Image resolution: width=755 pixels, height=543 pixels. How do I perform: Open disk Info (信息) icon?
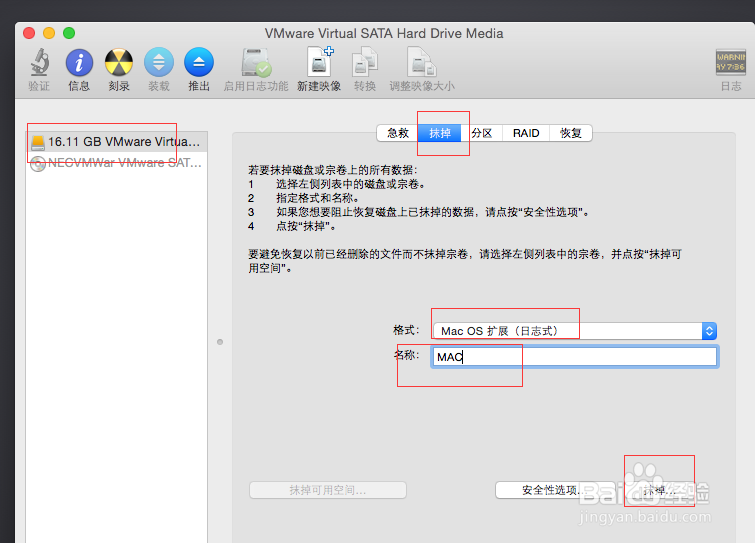pos(79,62)
